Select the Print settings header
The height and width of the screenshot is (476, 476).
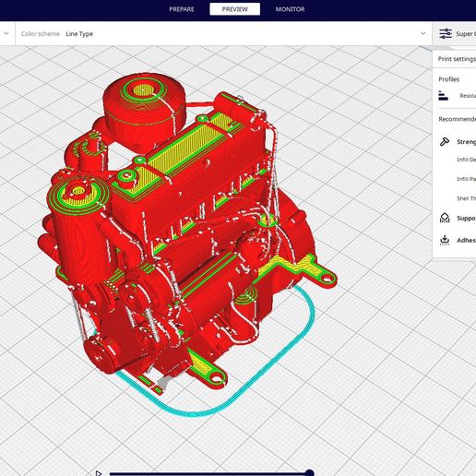457,59
